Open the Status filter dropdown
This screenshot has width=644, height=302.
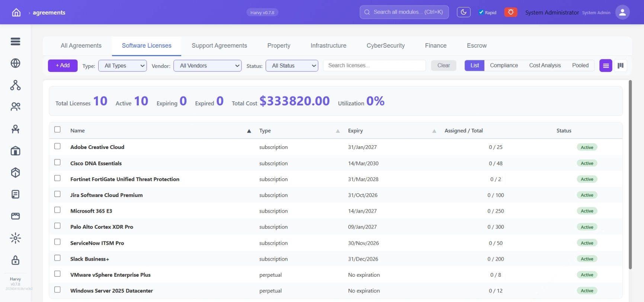coord(292,66)
